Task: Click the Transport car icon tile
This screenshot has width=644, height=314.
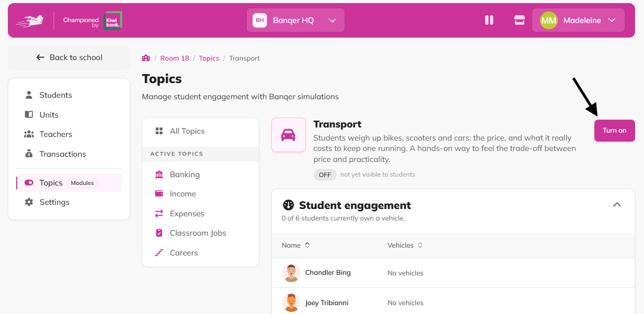Action: click(x=289, y=135)
